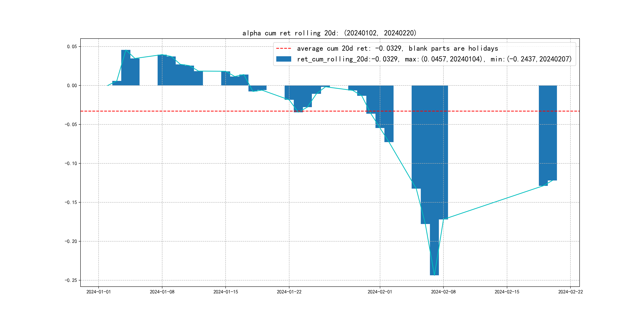The image size is (644, 322).
Task: Click the -0.10 y-axis tick label
Action: point(71,164)
